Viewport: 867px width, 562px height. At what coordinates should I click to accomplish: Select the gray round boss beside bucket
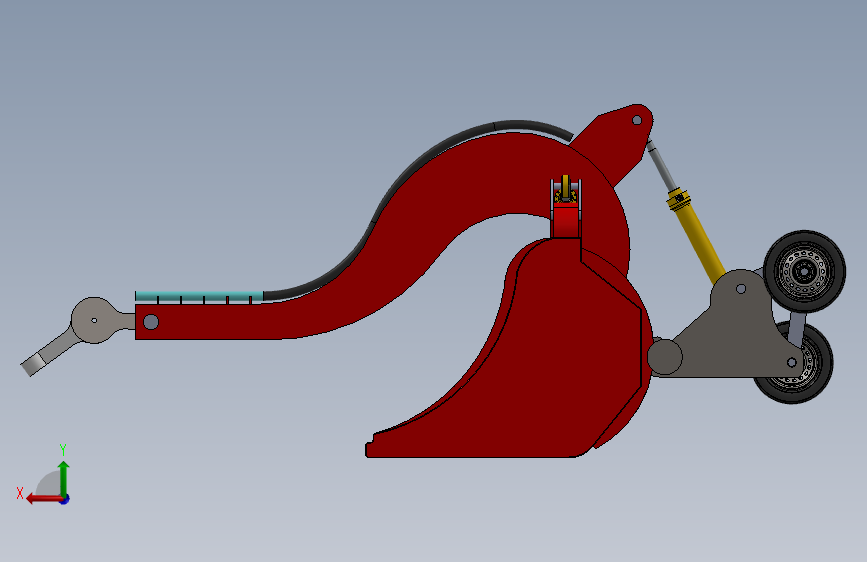[665, 357]
